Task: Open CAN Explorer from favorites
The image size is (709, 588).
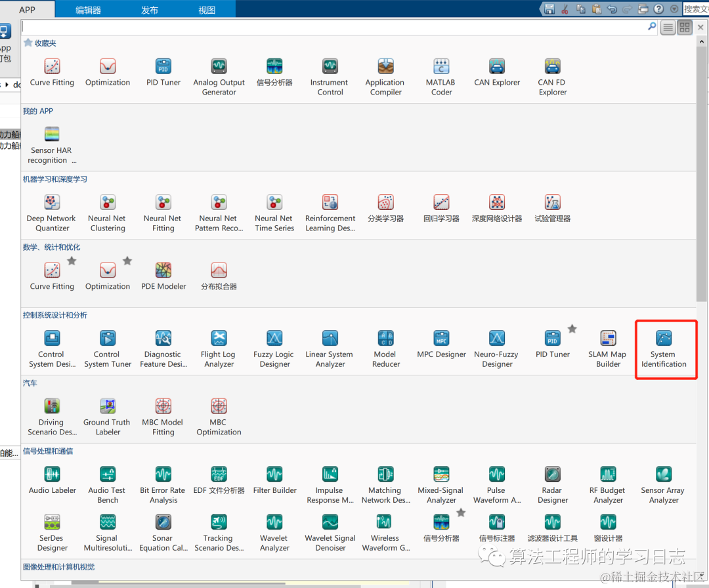Action: click(x=497, y=72)
